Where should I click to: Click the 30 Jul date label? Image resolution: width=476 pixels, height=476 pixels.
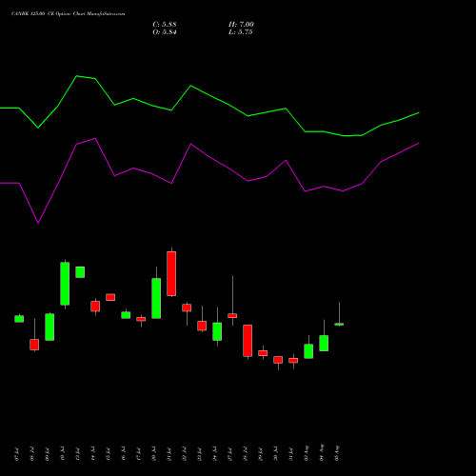point(275,454)
